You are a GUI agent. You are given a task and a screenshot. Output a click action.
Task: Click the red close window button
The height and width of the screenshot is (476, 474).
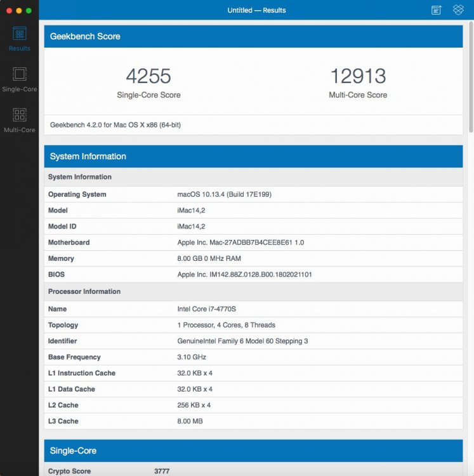9,11
